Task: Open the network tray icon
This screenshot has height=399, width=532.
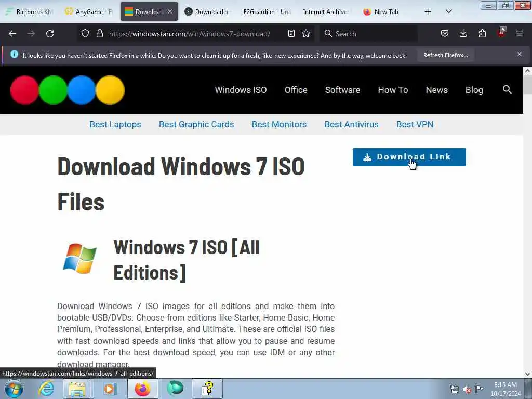Action: pyautogui.click(x=454, y=390)
